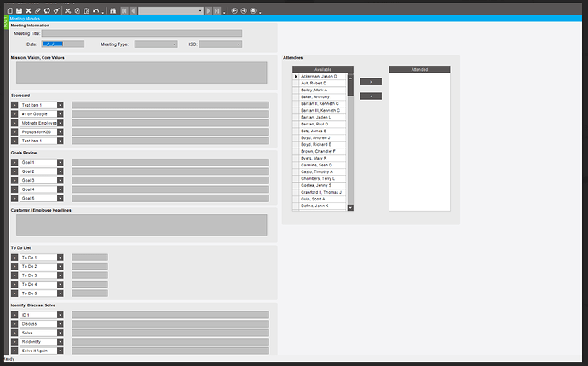Click the Refresh circular arrows icon

[x=47, y=11]
